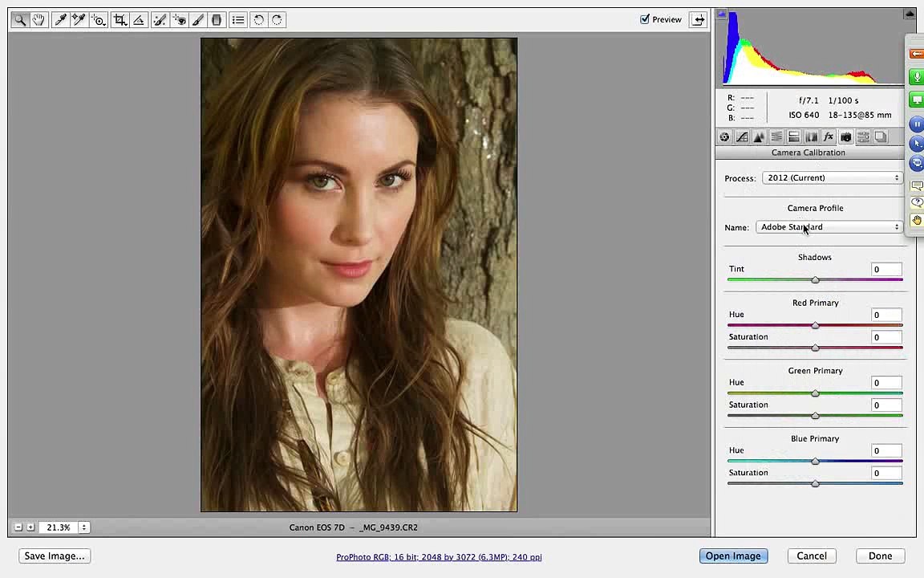Select the Graduated Filter tool
Viewport: 924px width, 578px height.
pos(217,20)
